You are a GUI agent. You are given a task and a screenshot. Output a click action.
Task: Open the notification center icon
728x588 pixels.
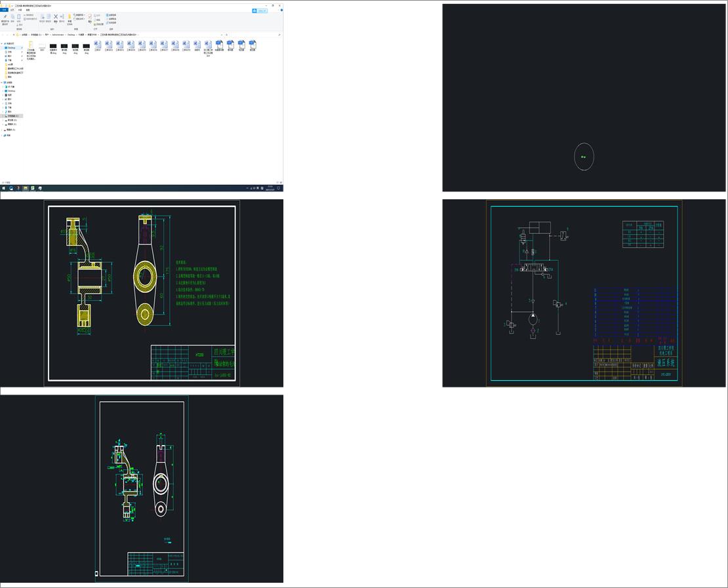279,188
